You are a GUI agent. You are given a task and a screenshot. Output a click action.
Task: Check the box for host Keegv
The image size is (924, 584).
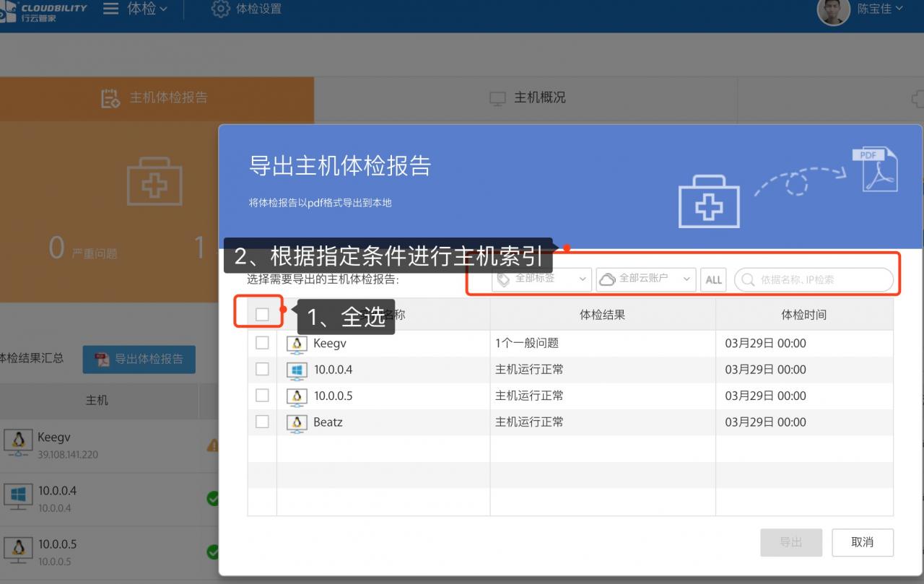tap(262, 343)
